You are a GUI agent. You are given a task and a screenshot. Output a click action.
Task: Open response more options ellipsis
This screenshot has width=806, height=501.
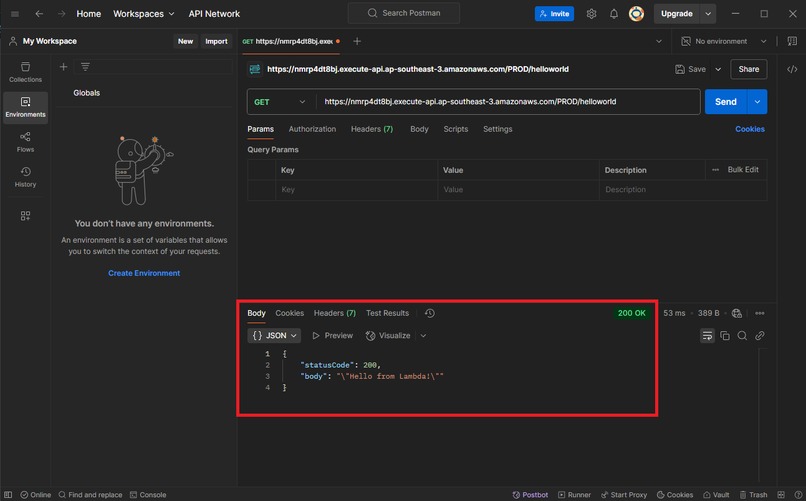(x=760, y=313)
